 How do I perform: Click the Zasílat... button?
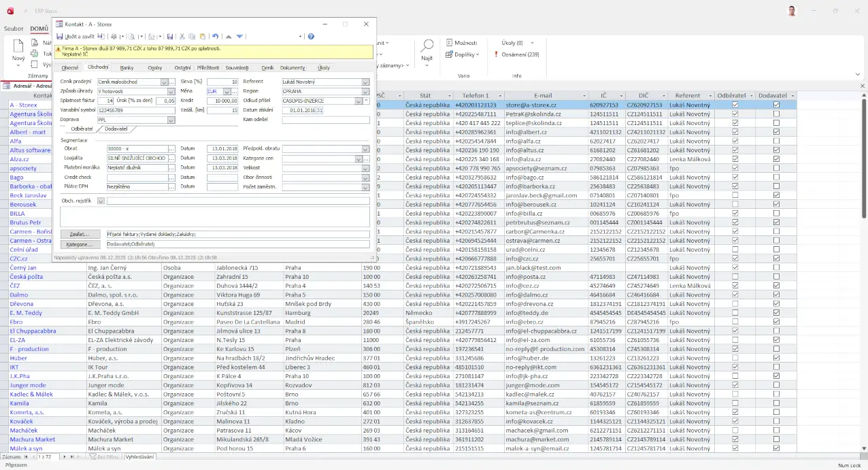click(80, 234)
